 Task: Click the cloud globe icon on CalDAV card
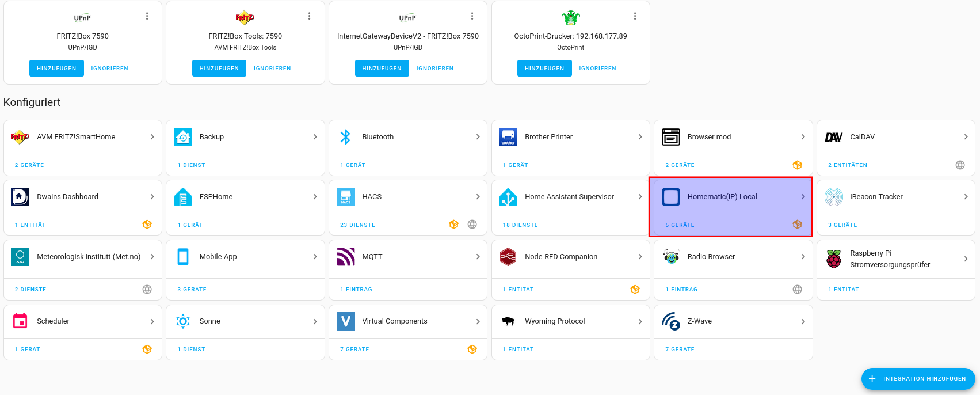960,165
